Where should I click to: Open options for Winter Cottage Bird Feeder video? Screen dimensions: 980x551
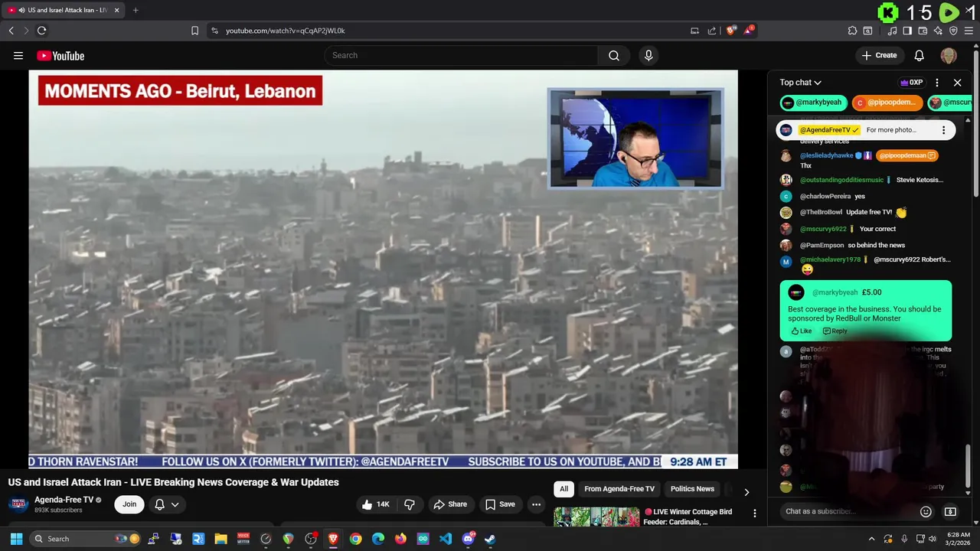(754, 514)
